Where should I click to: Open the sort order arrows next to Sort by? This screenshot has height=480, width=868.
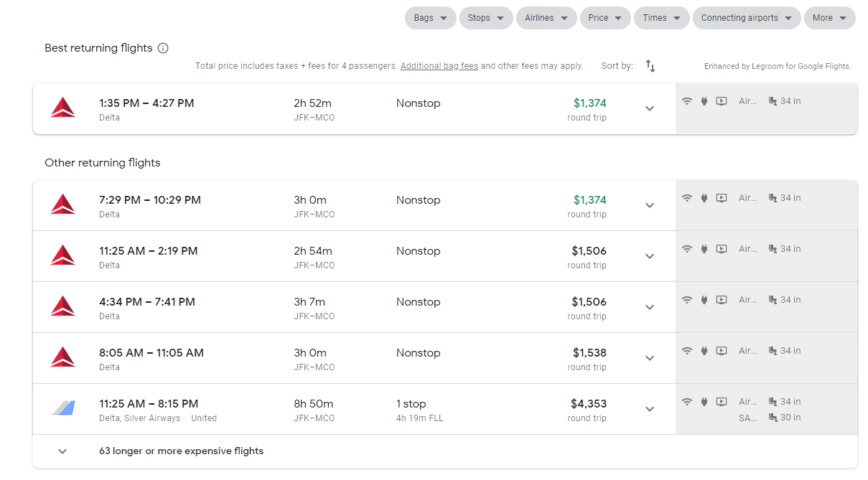pyautogui.click(x=650, y=66)
